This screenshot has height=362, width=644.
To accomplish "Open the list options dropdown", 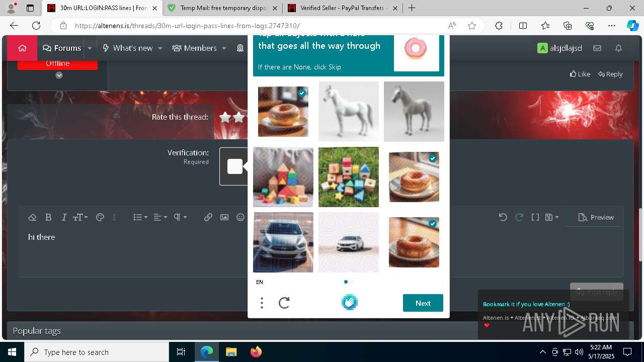I will [x=140, y=217].
